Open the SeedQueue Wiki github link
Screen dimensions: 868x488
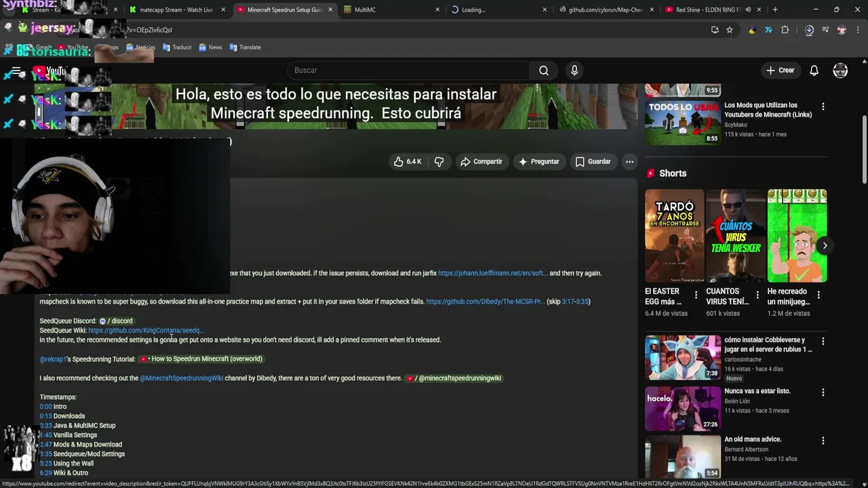[146, 330]
